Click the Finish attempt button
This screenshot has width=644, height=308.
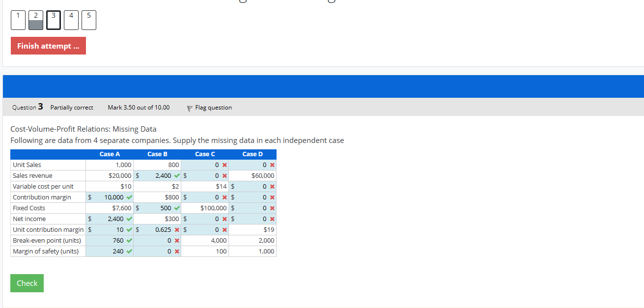pos(48,46)
